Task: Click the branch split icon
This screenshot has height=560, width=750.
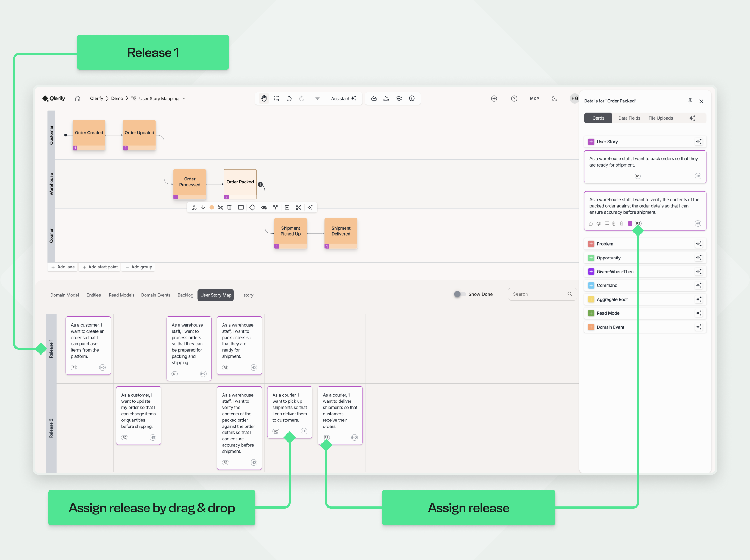Action: 275,208
